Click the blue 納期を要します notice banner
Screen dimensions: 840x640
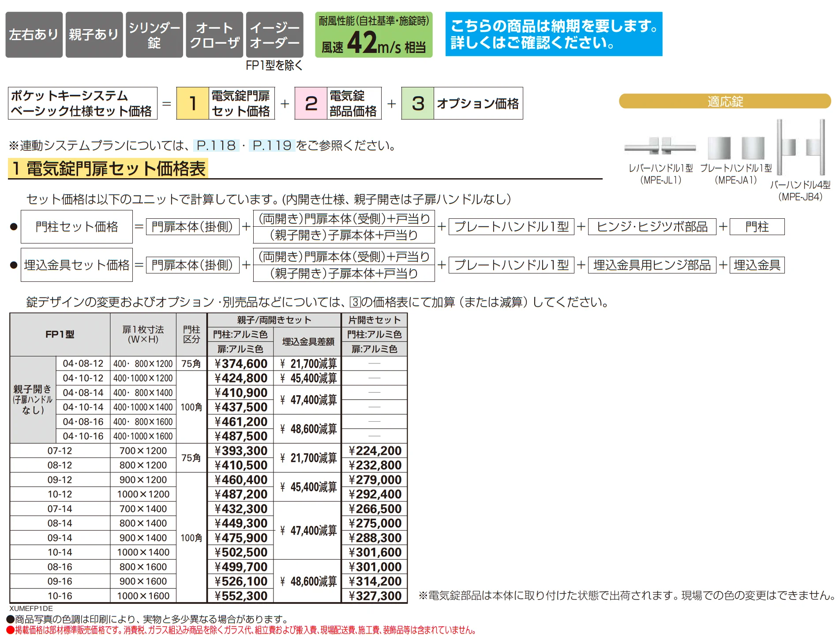tap(554, 34)
